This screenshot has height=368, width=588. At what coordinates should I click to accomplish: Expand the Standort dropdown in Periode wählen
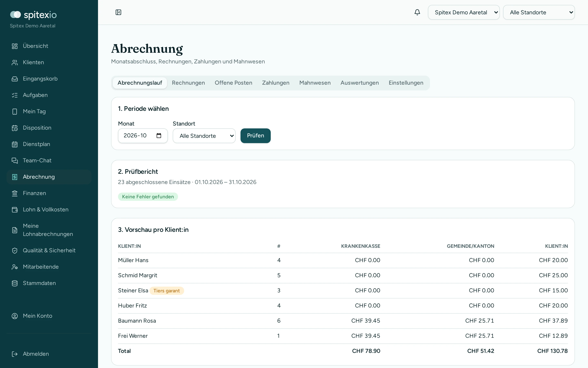[204, 136]
